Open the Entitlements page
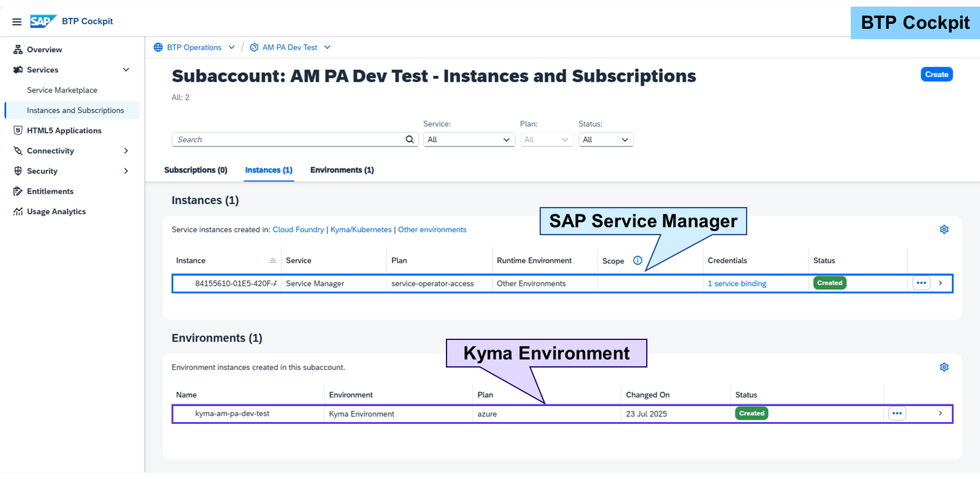The height and width of the screenshot is (479, 980). coord(50,191)
